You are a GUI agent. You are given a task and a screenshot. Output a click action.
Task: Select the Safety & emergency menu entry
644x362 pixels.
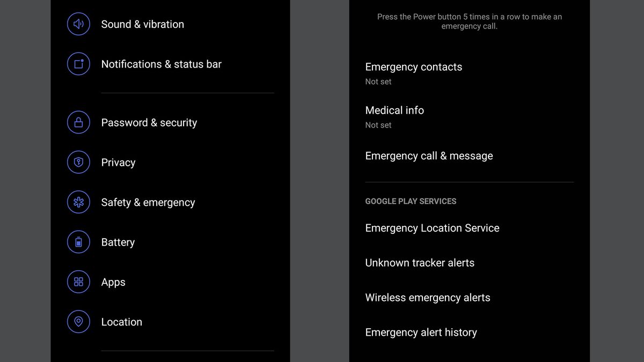[x=148, y=202]
